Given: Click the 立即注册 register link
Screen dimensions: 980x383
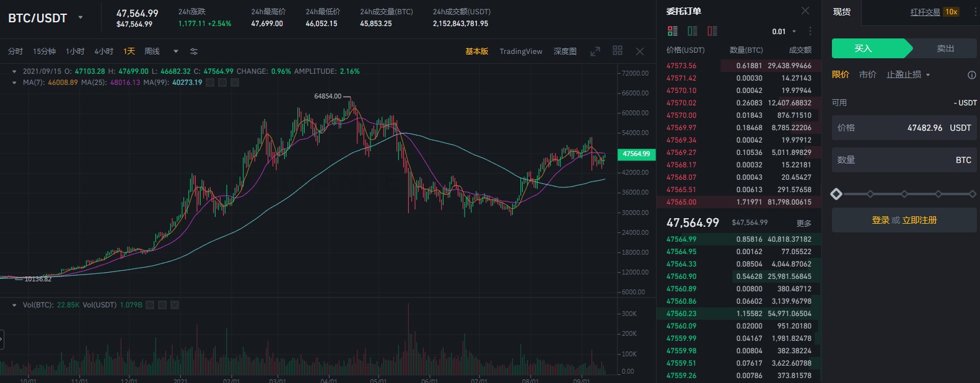Looking at the screenshot, I should pos(920,220).
